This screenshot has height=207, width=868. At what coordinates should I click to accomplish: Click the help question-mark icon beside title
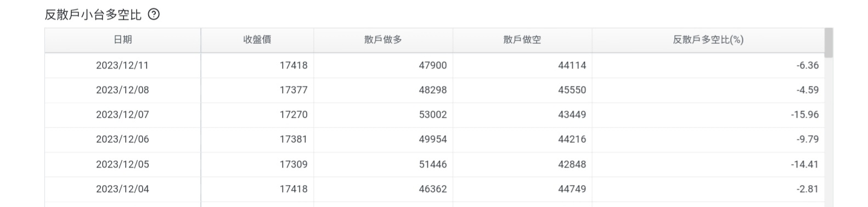pyautogui.click(x=154, y=15)
